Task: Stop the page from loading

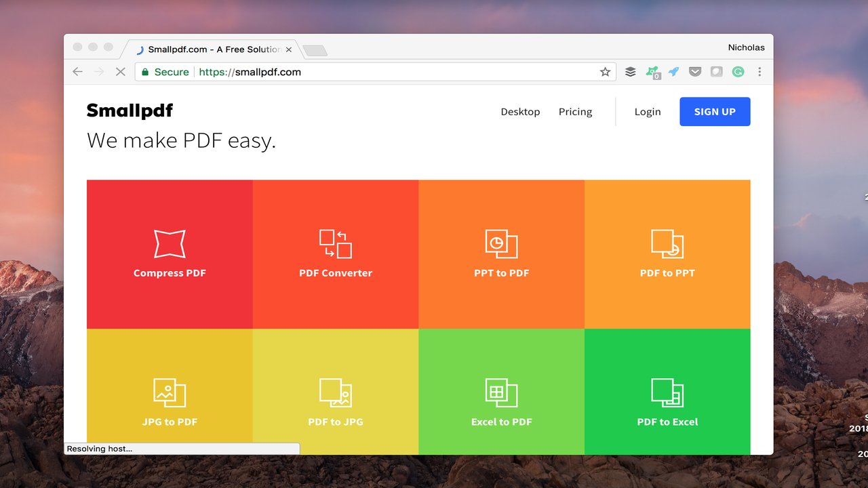Action: [x=121, y=72]
